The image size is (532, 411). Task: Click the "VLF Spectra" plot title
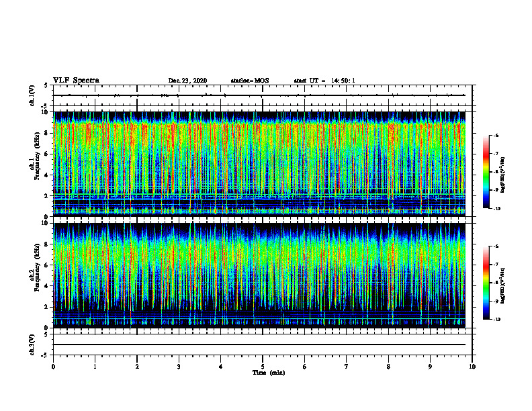tap(76, 81)
